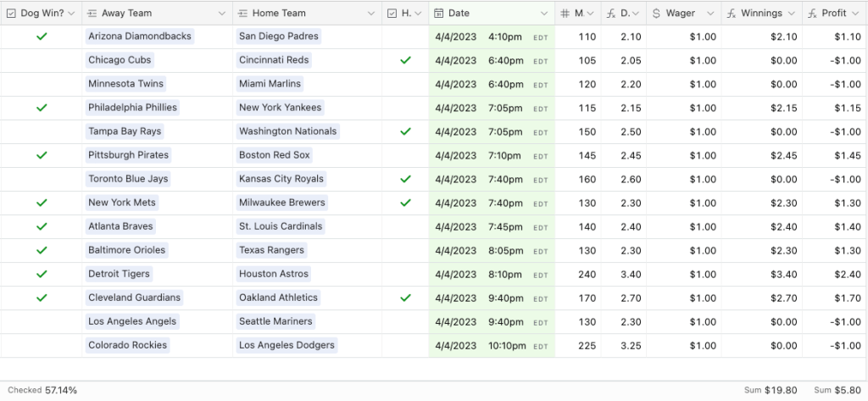Open the Boston Red Sox linked record

point(275,155)
